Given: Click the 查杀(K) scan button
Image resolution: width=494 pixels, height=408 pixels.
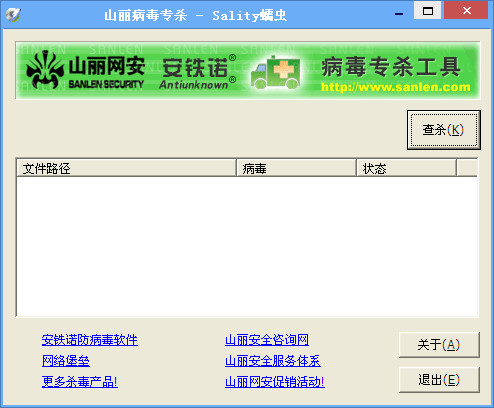Looking at the screenshot, I should point(443,130).
